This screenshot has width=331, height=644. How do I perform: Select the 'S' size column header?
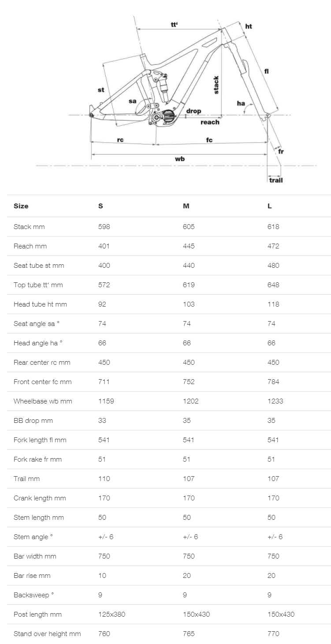(100, 206)
